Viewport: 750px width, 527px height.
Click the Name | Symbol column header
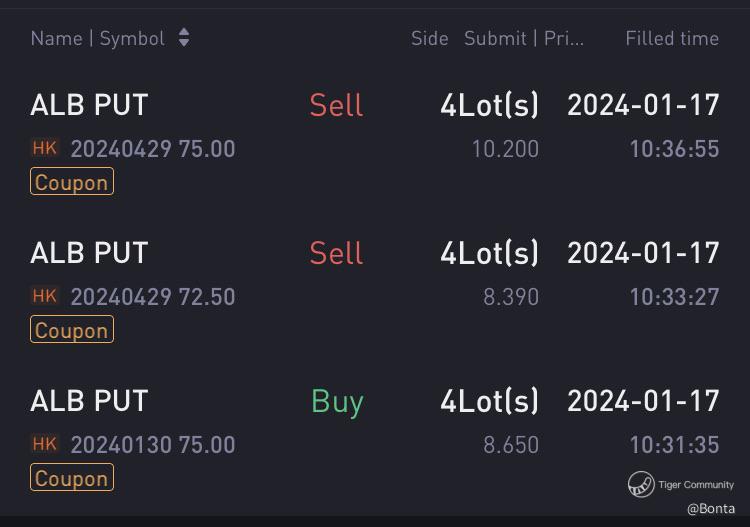97,38
